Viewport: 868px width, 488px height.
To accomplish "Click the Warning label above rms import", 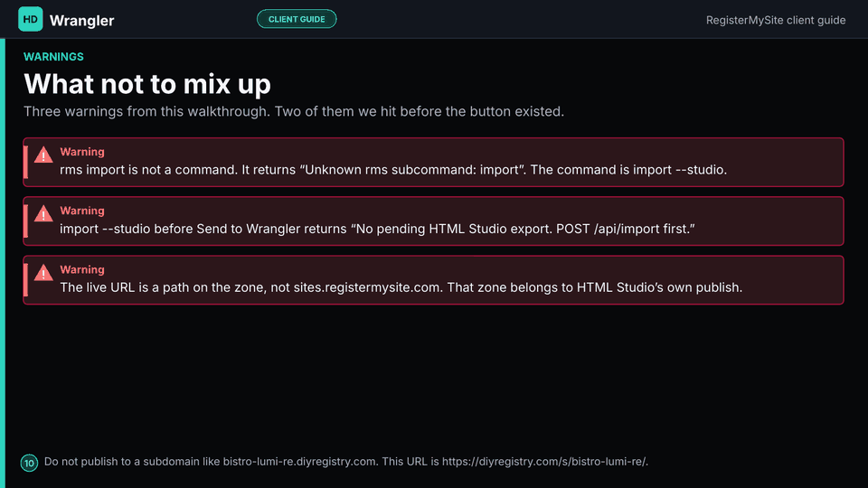I will [x=82, y=152].
